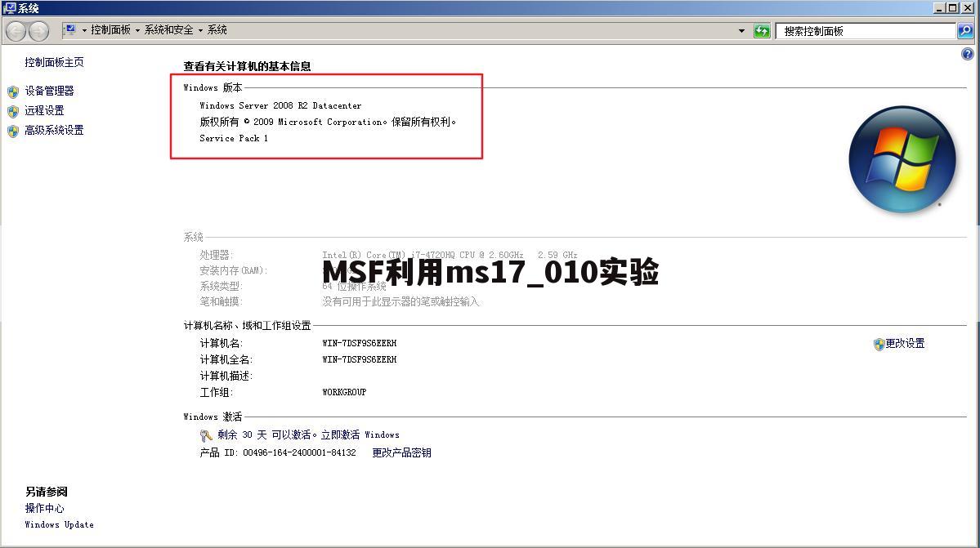This screenshot has width=980, height=548.
Task: Open 远程设置 link
Action: [44, 110]
